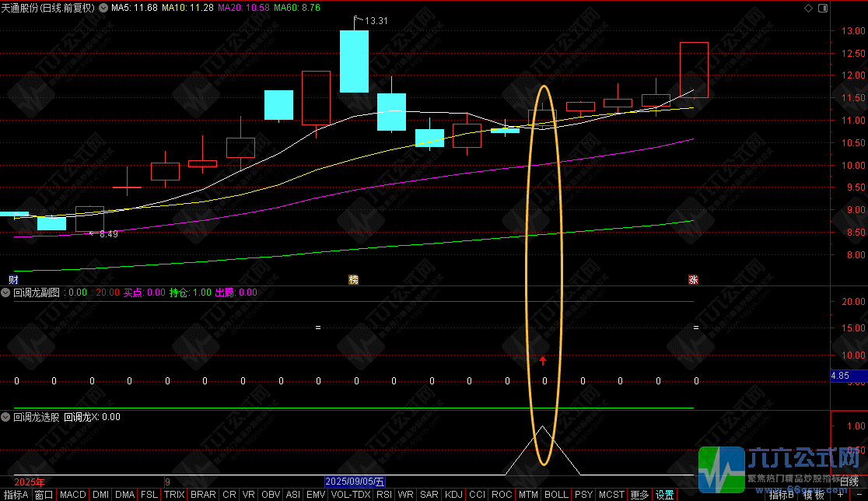Click the minus zoom icon at bottom-right
868x501 pixels.
point(859,494)
